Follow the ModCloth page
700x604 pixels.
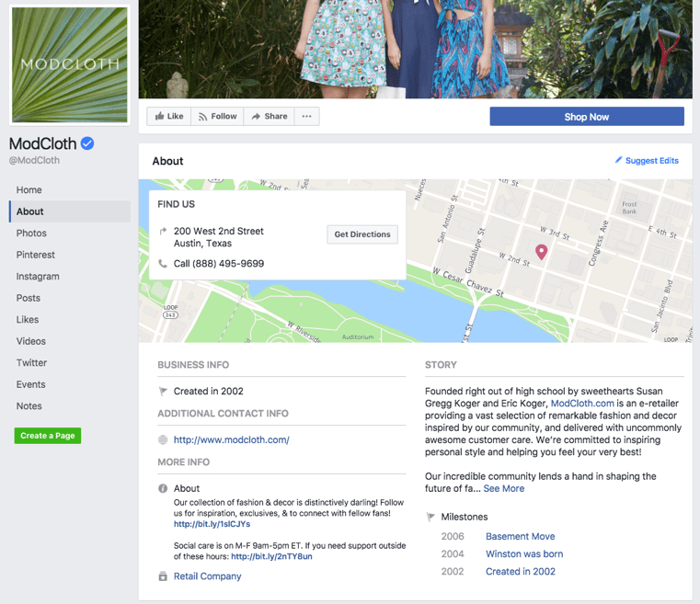point(217,117)
